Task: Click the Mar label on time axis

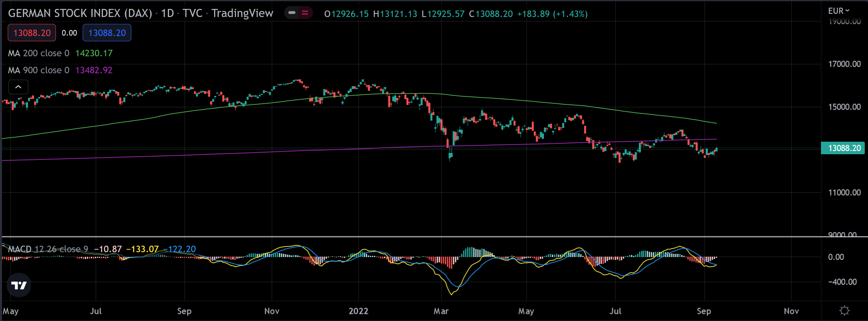Action: coord(441,311)
